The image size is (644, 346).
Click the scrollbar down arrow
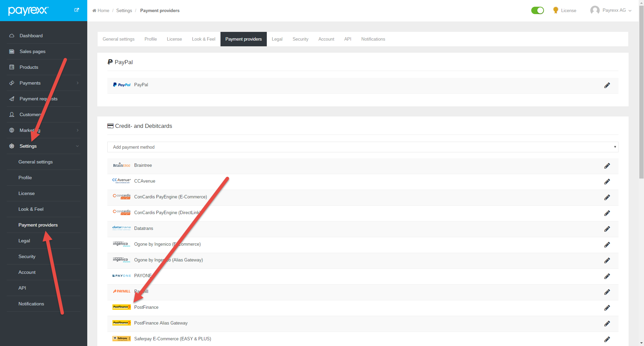[641, 343]
